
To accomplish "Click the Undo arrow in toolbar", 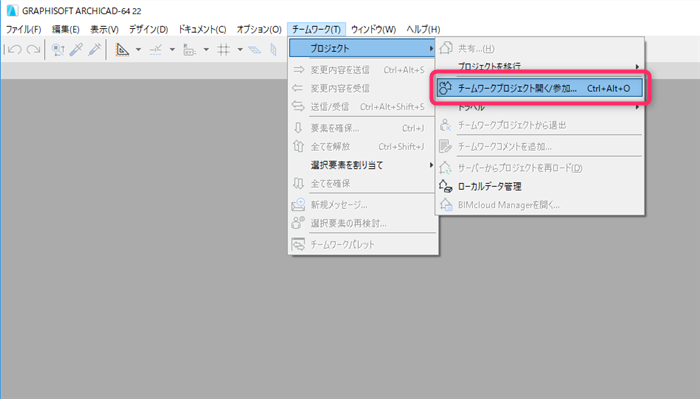I will click(15, 49).
